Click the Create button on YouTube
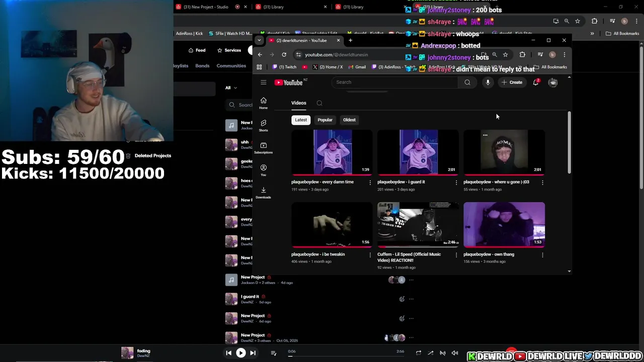 point(512,82)
